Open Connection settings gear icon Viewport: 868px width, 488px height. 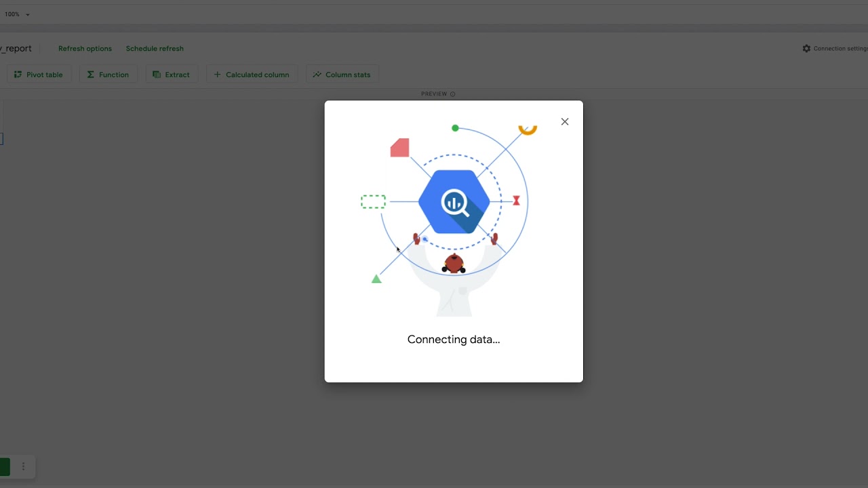(806, 49)
